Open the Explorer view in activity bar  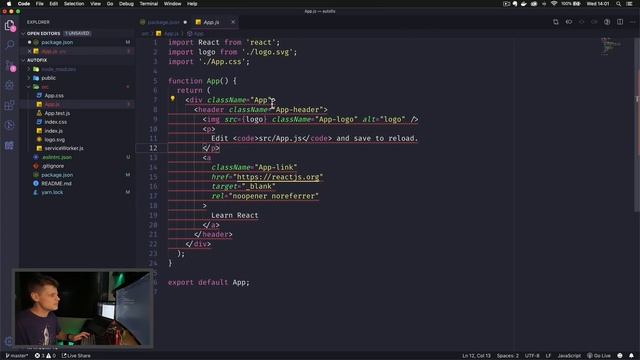10,25
